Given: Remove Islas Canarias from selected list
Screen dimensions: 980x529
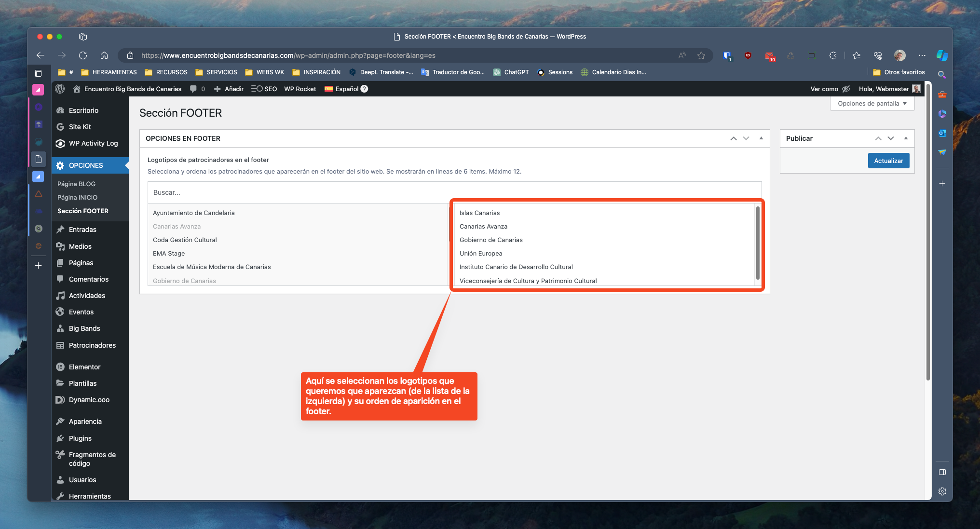Looking at the screenshot, I should 479,213.
